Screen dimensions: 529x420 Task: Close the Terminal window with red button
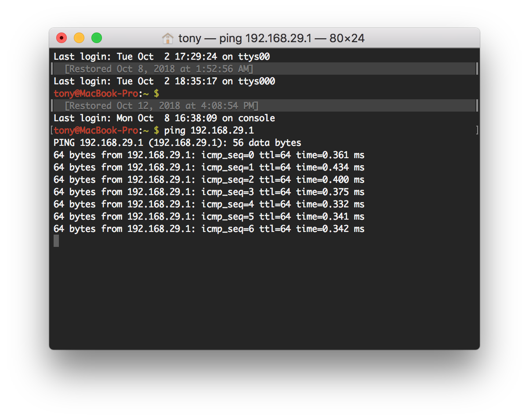(x=62, y=38)
